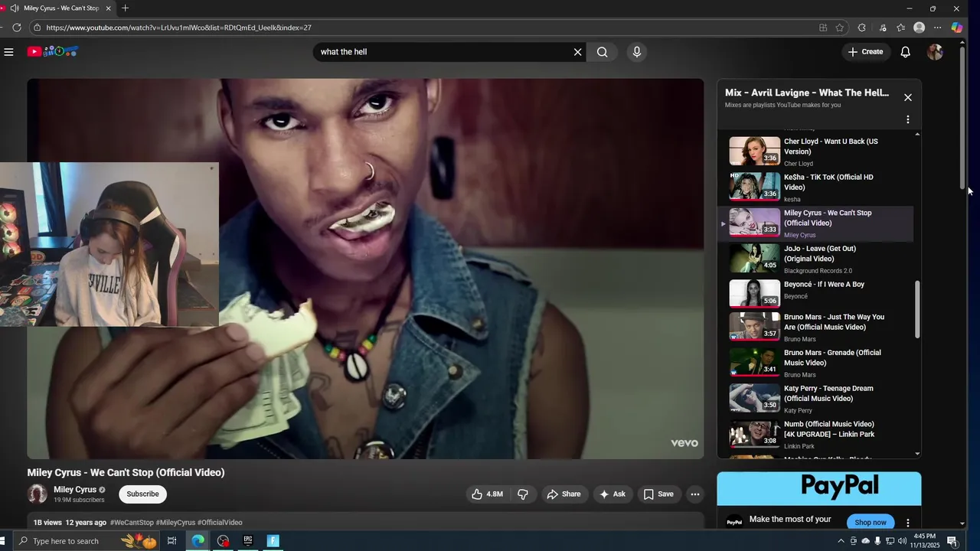
Task: Show hidden system tray icons
Action: coord(841,541)
